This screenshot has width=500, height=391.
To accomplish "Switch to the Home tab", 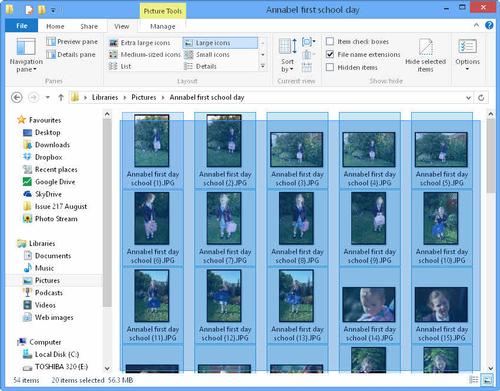I will 55,26.
